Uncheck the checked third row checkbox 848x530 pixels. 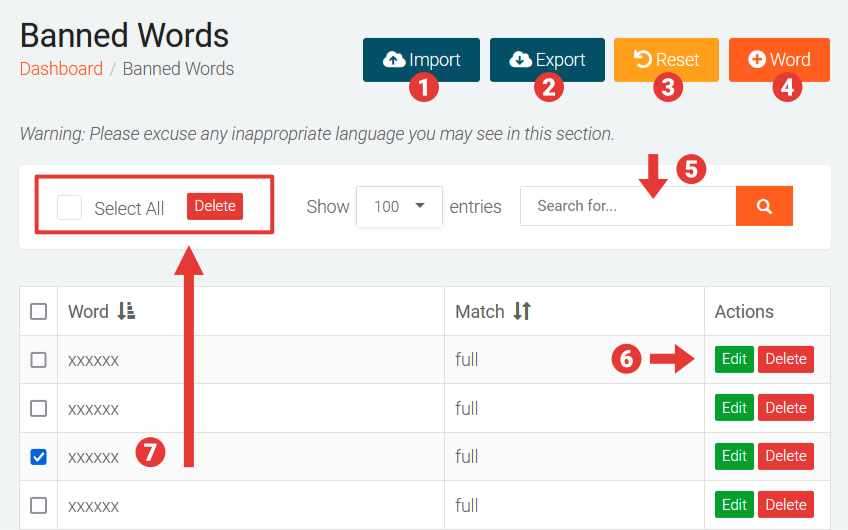click(x=39, y=457)
